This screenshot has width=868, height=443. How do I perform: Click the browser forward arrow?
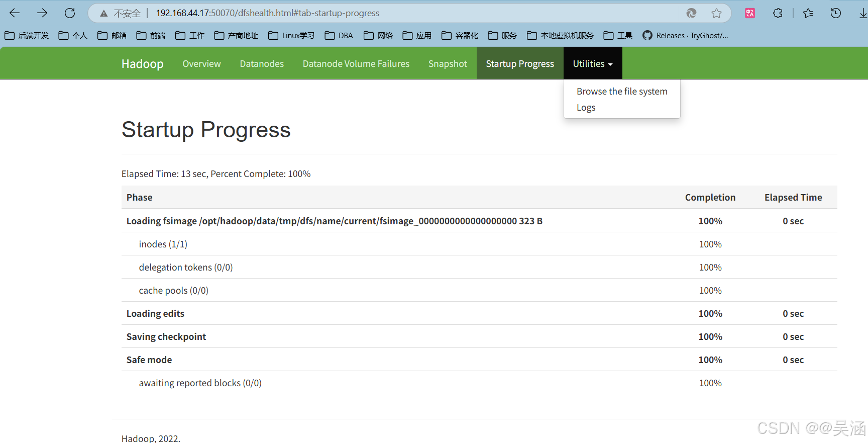point(42,13)
